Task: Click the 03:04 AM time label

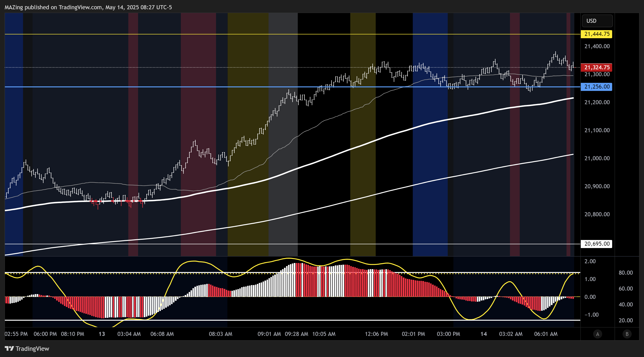Action: pos(129,334)
